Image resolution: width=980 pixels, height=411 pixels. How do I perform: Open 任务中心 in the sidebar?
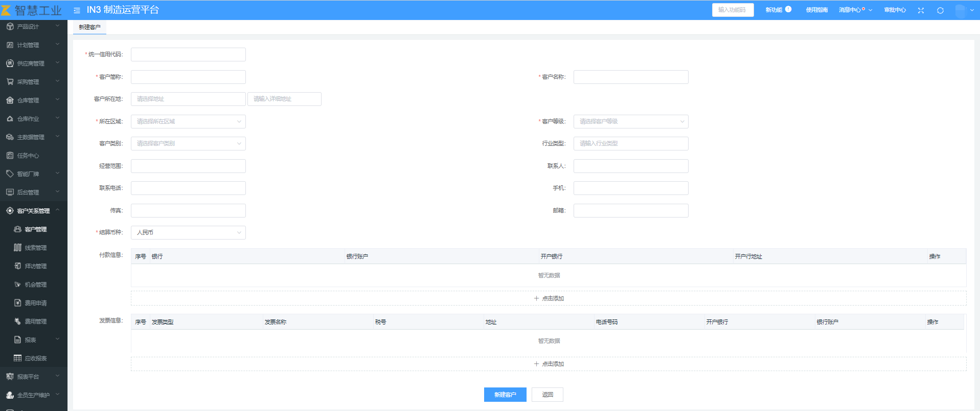28,156
